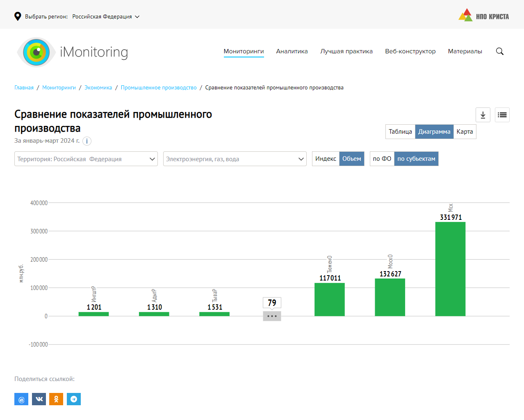
Task: Open the region selector Российская Федерация
Action: [x=106, y=17]
